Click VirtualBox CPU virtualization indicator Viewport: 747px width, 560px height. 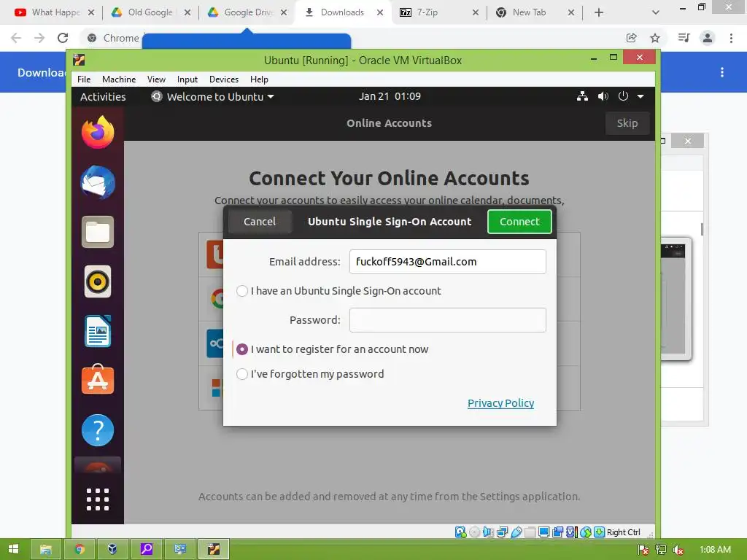pos(572,532)
